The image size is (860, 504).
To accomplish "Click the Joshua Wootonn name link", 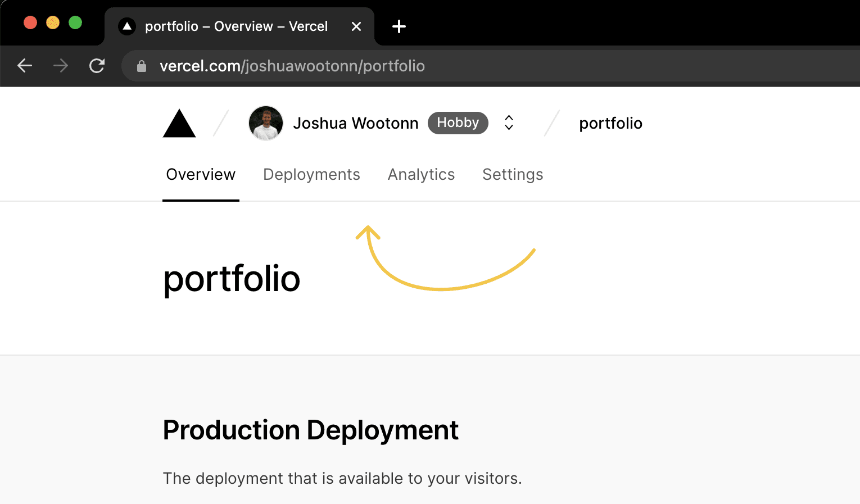I will pyautogui.click(x=355, y=122).
